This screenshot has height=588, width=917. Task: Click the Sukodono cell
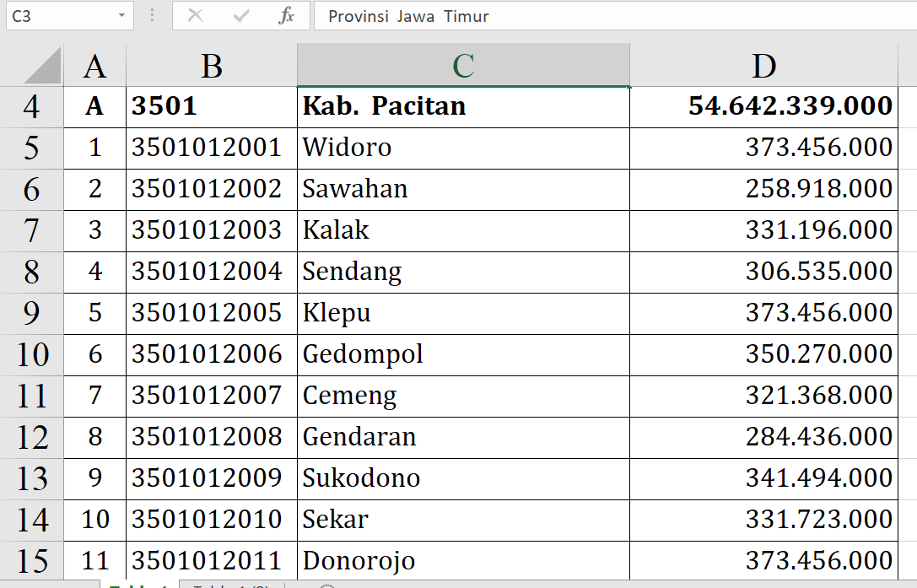tap(463, 478)
